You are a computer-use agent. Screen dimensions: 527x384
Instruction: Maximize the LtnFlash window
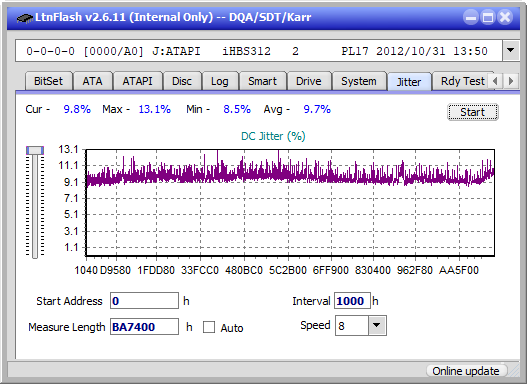488,17
